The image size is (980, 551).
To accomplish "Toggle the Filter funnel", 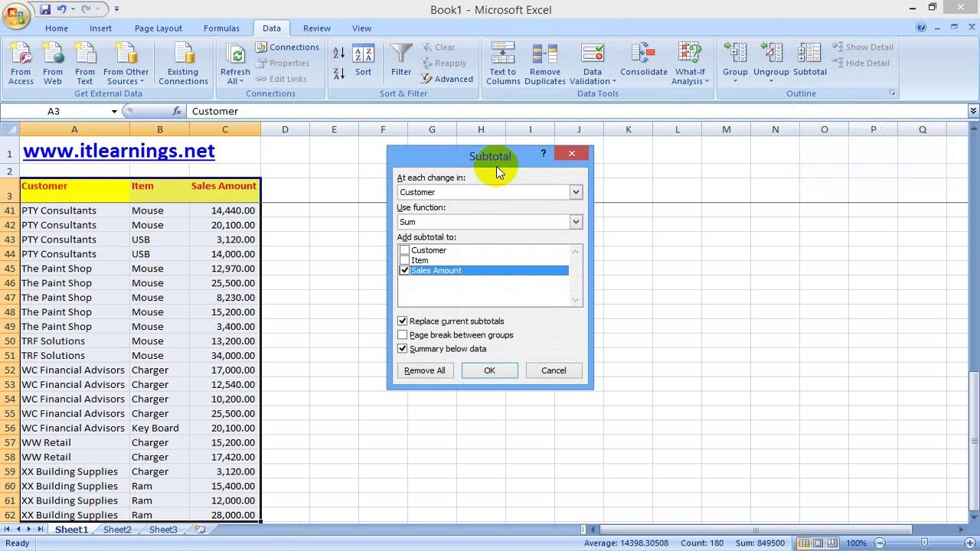I will (x=401, y=61).
